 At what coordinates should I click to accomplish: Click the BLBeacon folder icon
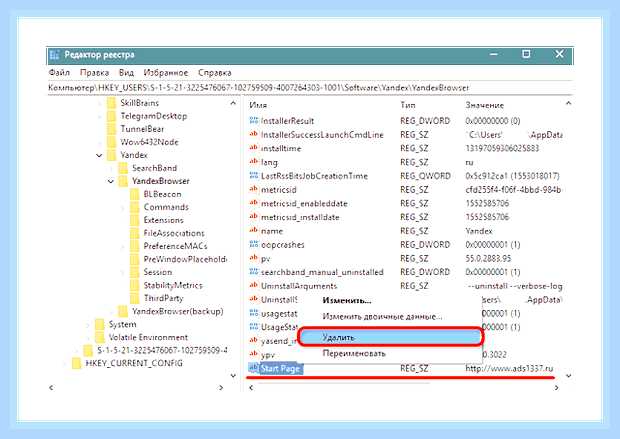135,194
